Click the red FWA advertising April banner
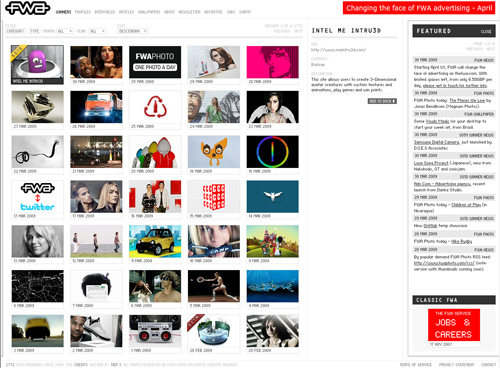Image resolution: width=500 pixels, height=368 pixels. click(419, 8)
